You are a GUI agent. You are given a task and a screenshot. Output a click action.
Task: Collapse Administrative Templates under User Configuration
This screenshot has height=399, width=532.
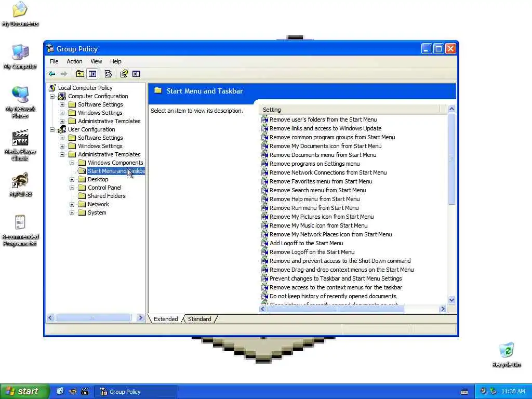(x=62, y=154)
